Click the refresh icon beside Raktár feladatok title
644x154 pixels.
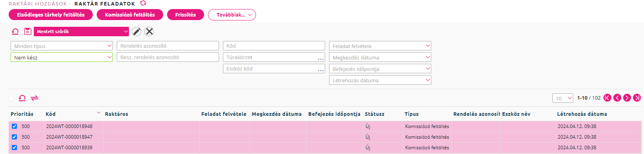pos(143,3)
